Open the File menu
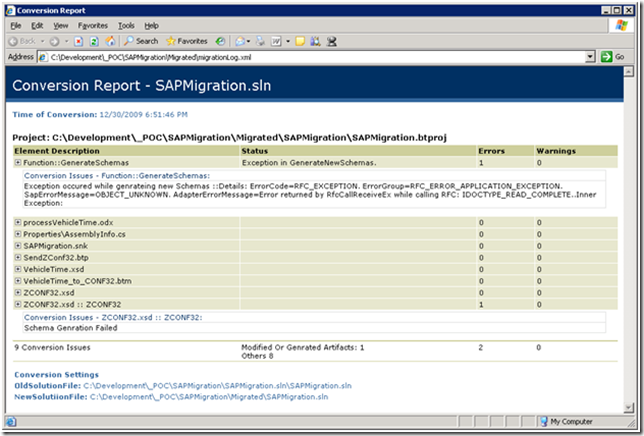The height and width of the screenshot is (436, 644). point(16,25)
